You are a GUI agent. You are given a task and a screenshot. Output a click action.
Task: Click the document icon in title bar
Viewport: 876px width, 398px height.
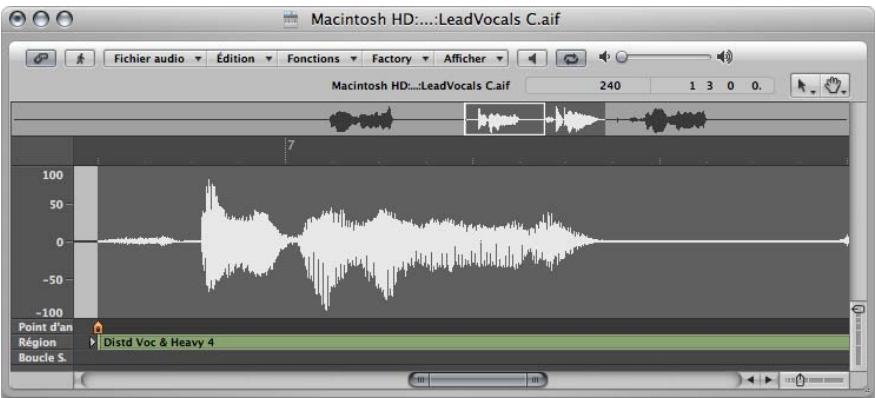point(290,20)
